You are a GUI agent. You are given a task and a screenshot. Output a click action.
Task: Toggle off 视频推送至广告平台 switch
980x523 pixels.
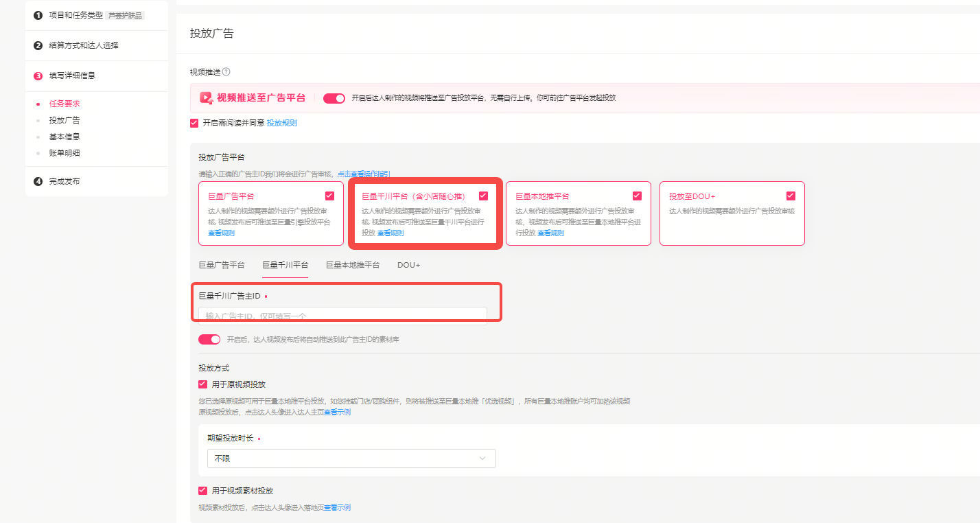tap(334, 98)
